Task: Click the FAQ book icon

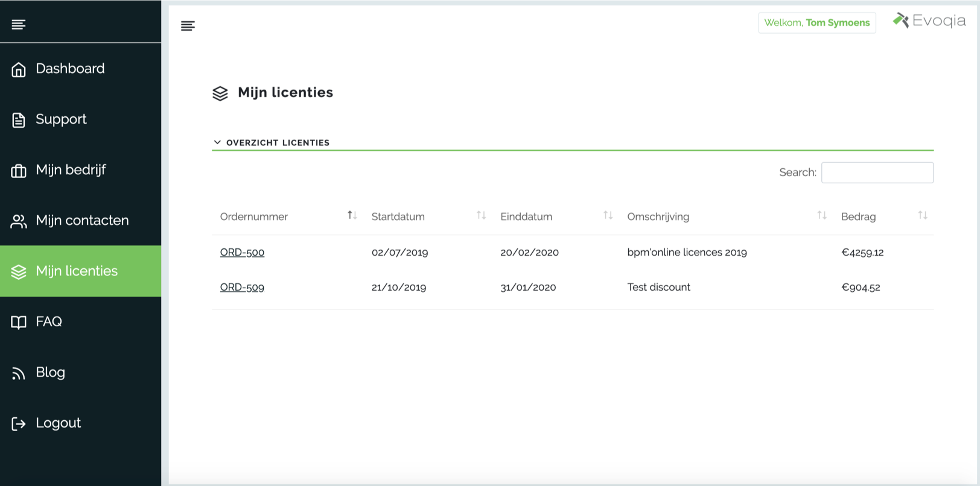Action: pyautogui.click(x=19, y=322)
